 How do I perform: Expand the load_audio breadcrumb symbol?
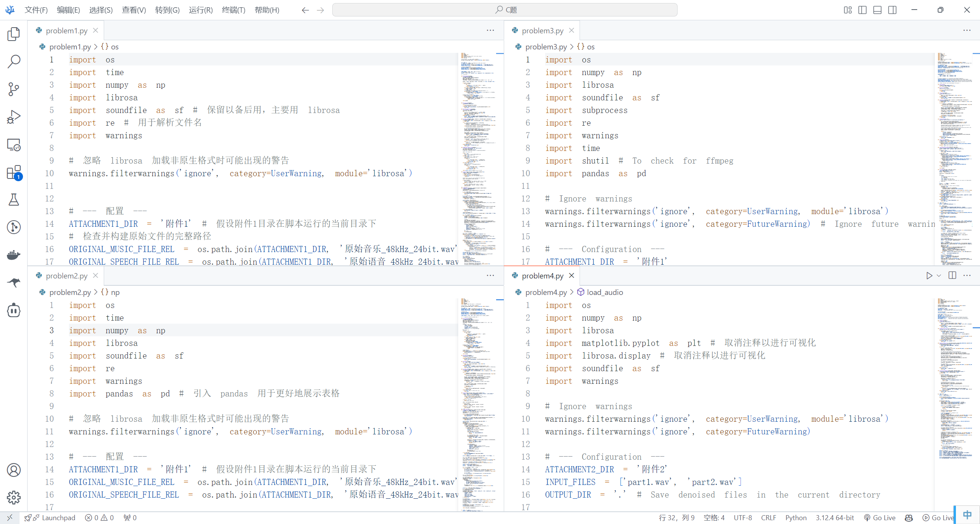[x=604, y=292]
